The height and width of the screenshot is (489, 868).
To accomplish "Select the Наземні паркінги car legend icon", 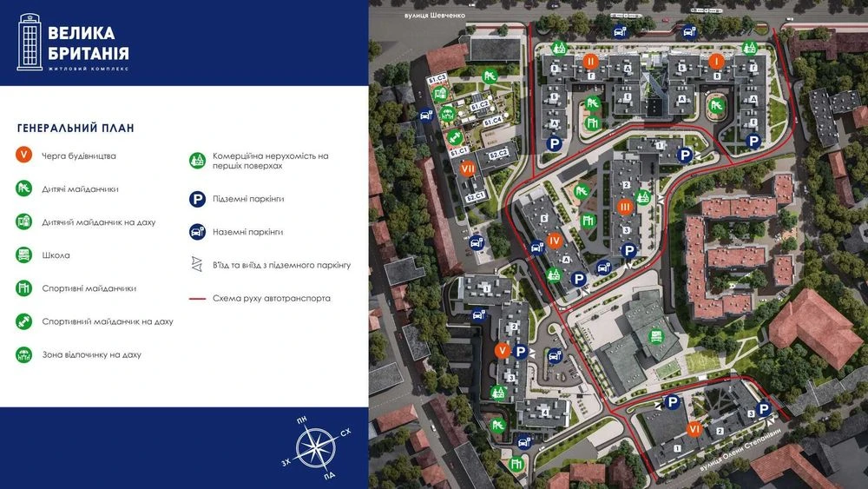I will tap(198, 232).
